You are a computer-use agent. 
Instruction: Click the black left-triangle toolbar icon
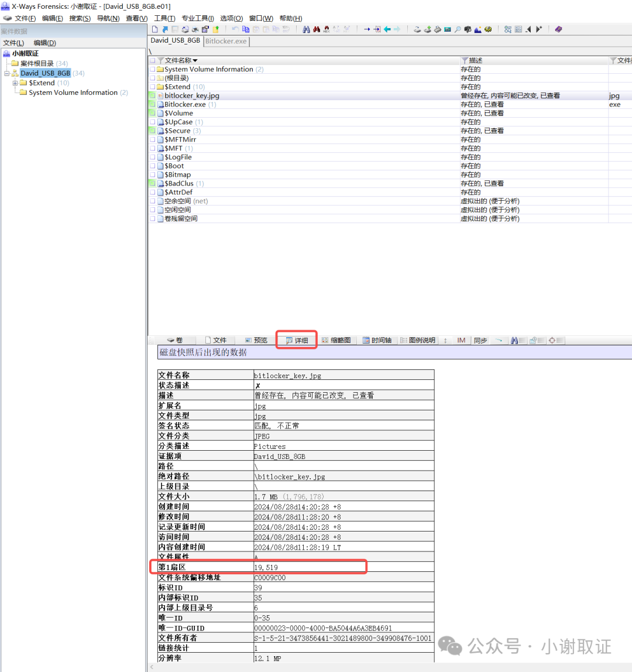pos(528,29)
